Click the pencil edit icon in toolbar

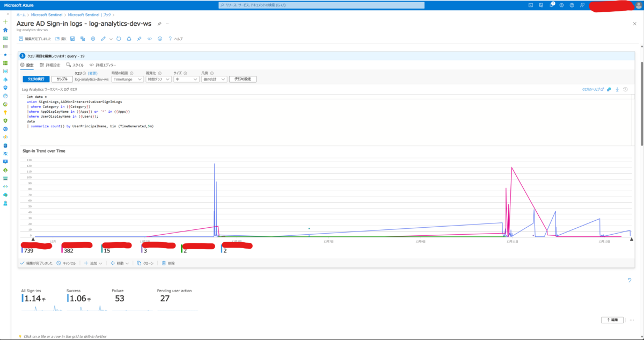(103, 39)
